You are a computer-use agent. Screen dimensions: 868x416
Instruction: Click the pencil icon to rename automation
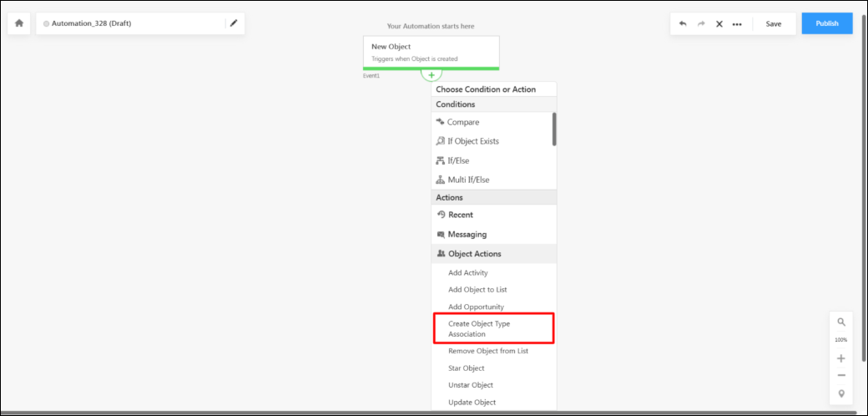(234, 23)
